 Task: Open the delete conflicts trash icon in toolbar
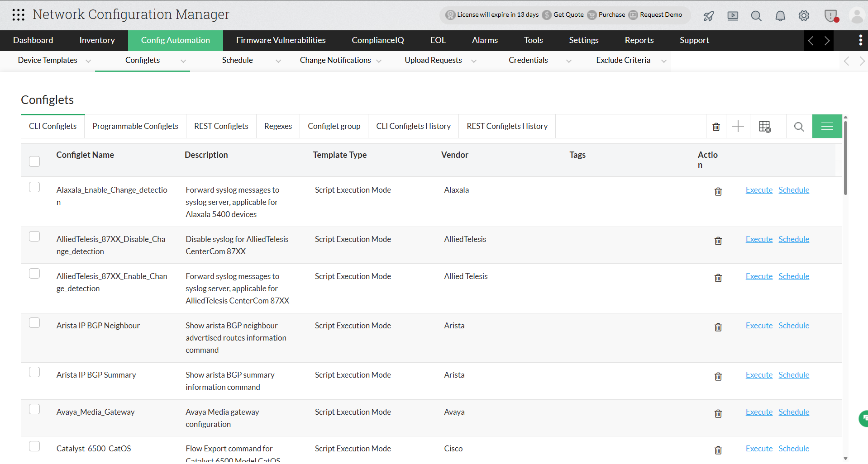(x=715, y=126)
